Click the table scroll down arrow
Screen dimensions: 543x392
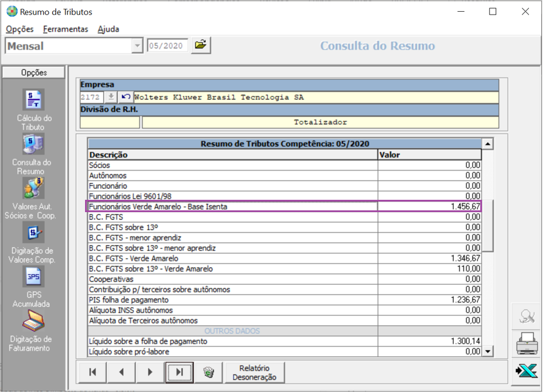coord(488,352)
